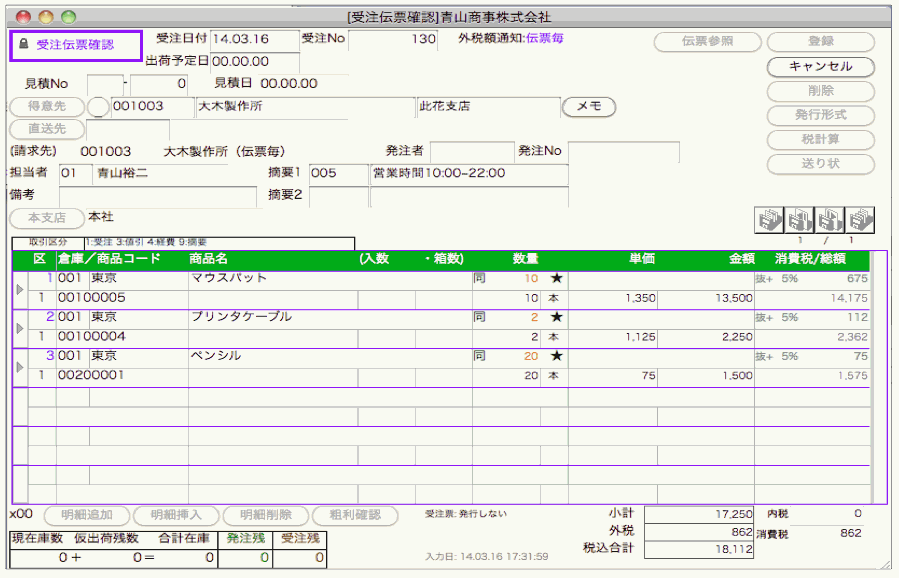Select the 小計 value 17,250

[699, 514]
